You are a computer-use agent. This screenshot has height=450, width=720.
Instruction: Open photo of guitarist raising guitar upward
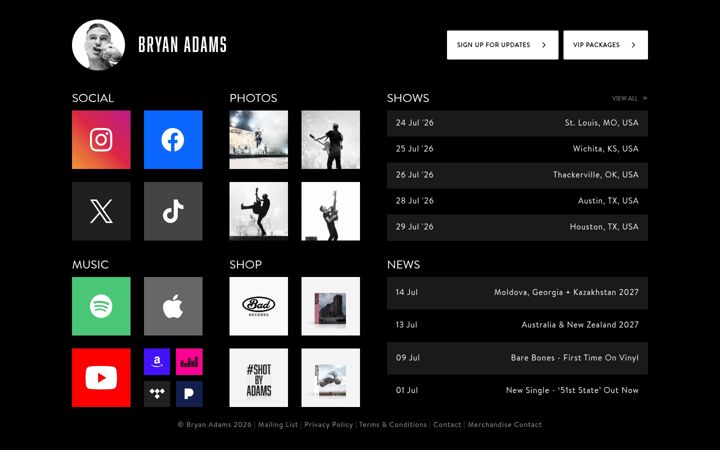[331, 211]
